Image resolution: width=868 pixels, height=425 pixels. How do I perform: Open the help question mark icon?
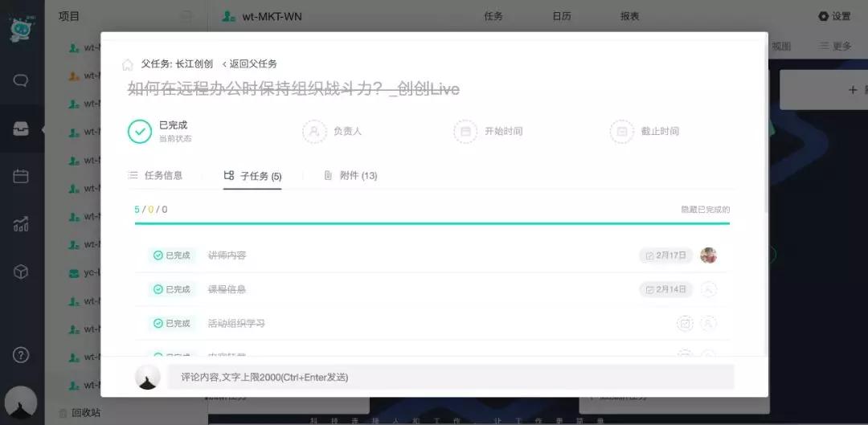20,355
